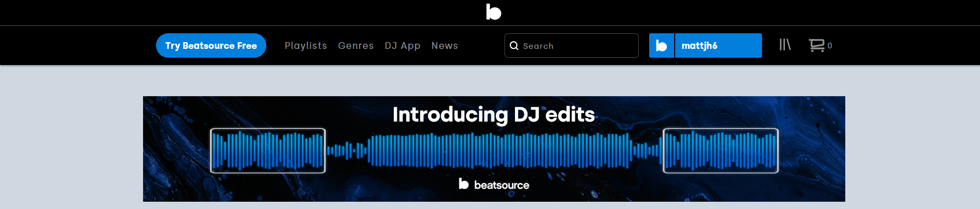Open the Introducing DJ edits banner

(x=494, y=149)
